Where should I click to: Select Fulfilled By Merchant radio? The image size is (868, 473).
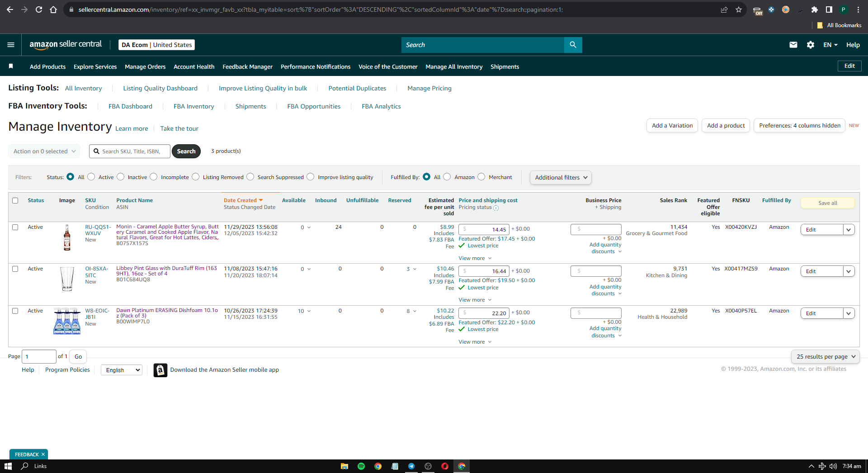click(481, 177)
